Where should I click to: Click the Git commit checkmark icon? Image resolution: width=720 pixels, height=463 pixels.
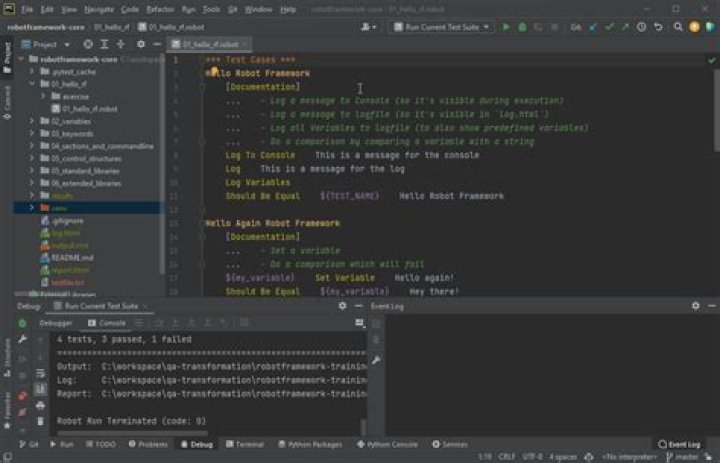coord(609,27)
